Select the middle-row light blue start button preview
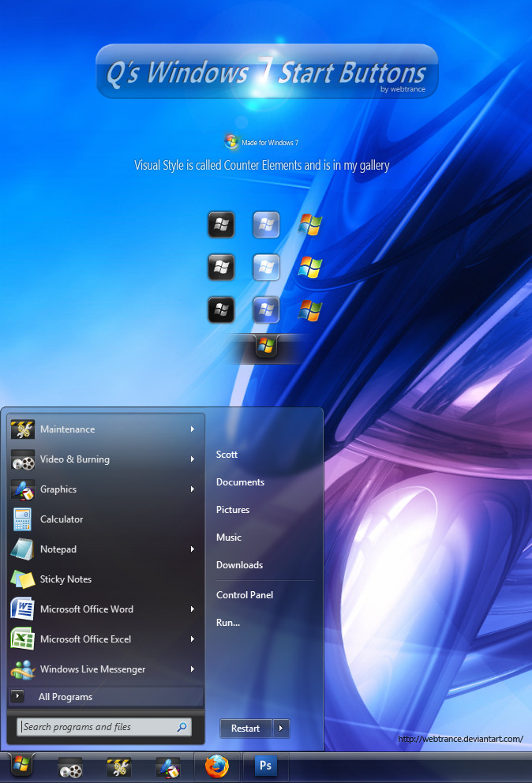This screenshot has height=783, width=532. point(266,267)
